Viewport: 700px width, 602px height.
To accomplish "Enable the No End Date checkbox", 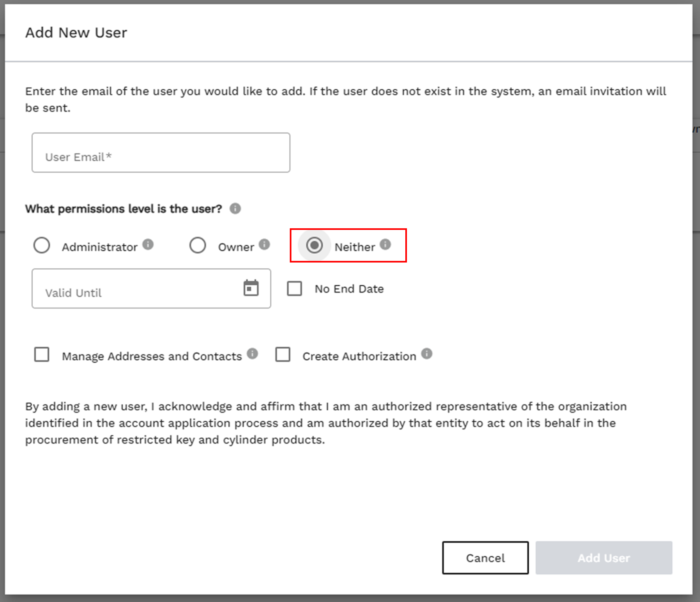I will (294, 289).
